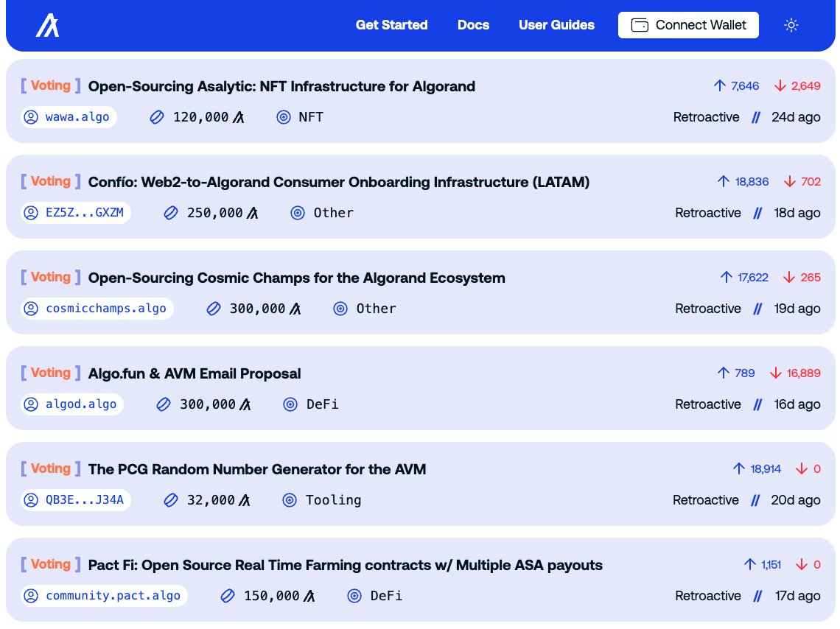The image size is (840, 629).
Task: Click the 20d ago timestamp
Action: pos(796,500)
